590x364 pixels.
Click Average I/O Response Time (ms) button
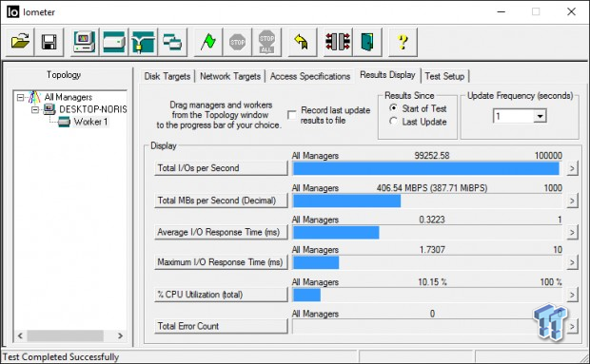(x=221, y=232)
